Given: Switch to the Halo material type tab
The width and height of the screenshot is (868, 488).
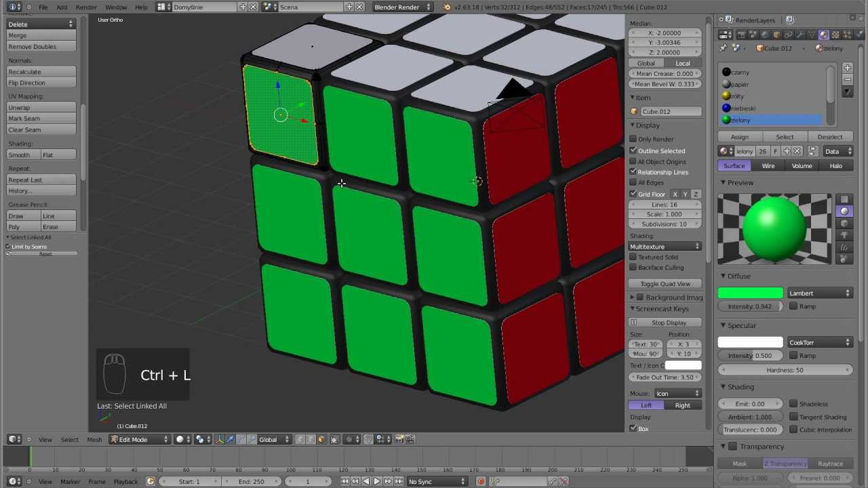Looking at the screenshot, I should point(835,165).
